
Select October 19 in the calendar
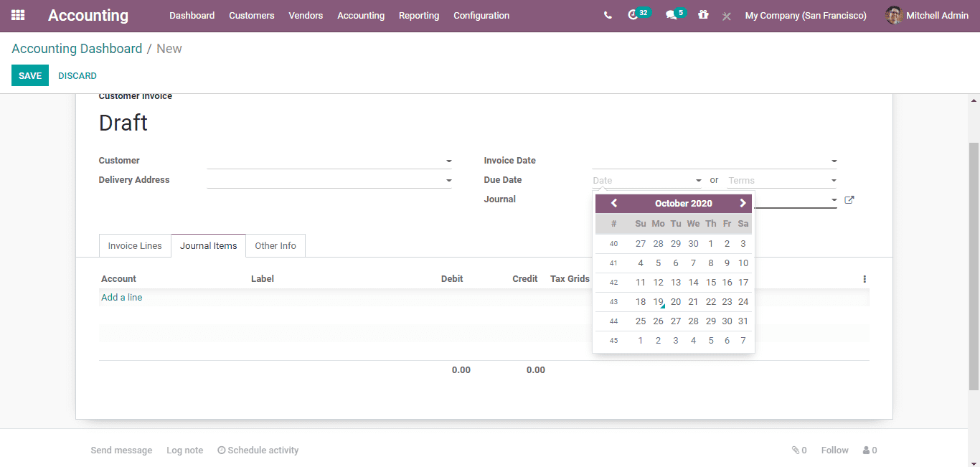tap(658, 301)
